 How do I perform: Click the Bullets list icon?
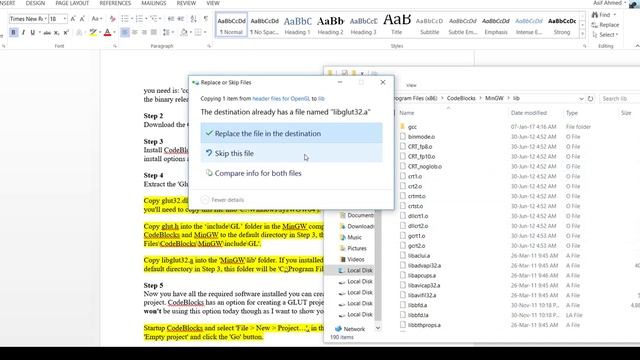click(125, 19)
